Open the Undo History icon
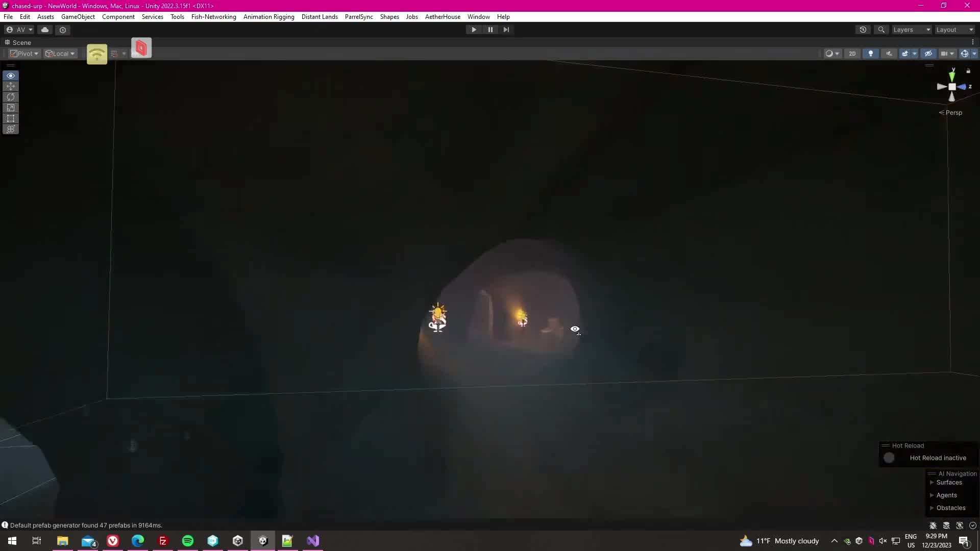The height and width of the screenshot is (551, 980). (863, 30)
